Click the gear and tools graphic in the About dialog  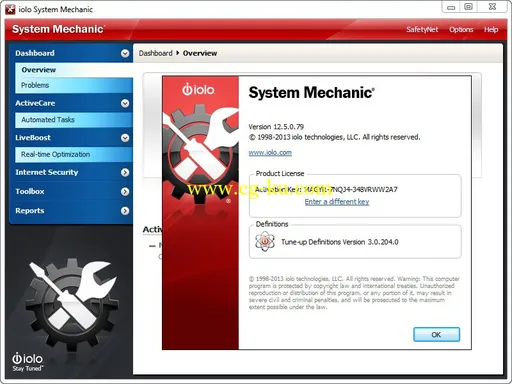tap(200, 154)
